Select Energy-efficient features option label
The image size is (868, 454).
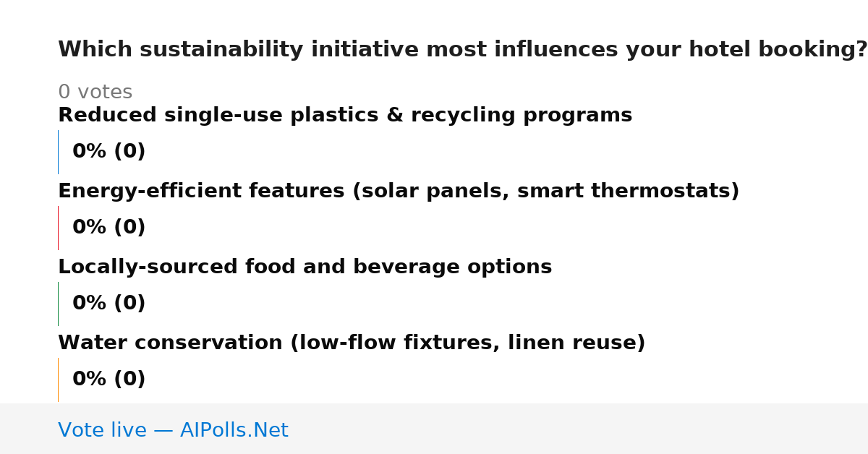point(399,192)
